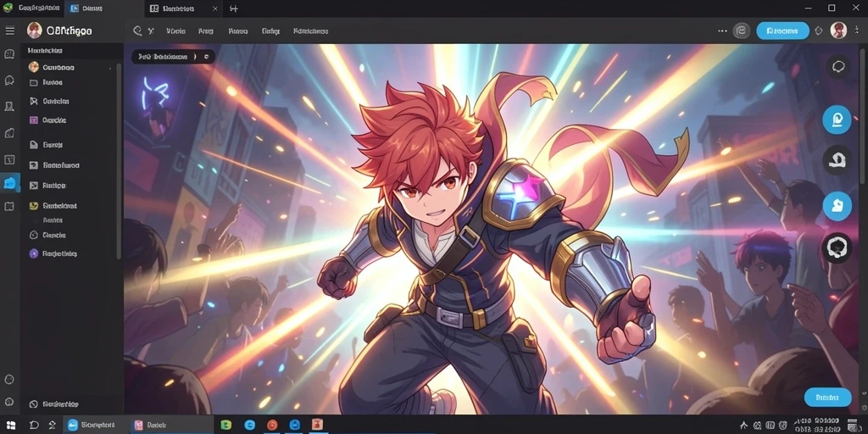Open the taskbar app entry with pink icon
Viewport: 868px width, 434px height.
171,426
